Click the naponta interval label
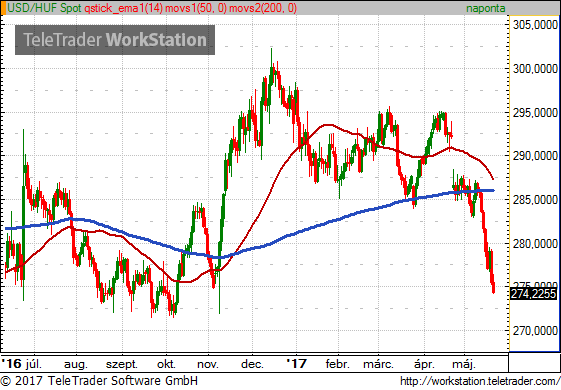This screenshot has height=390, width=561. [x=486, y=8]
